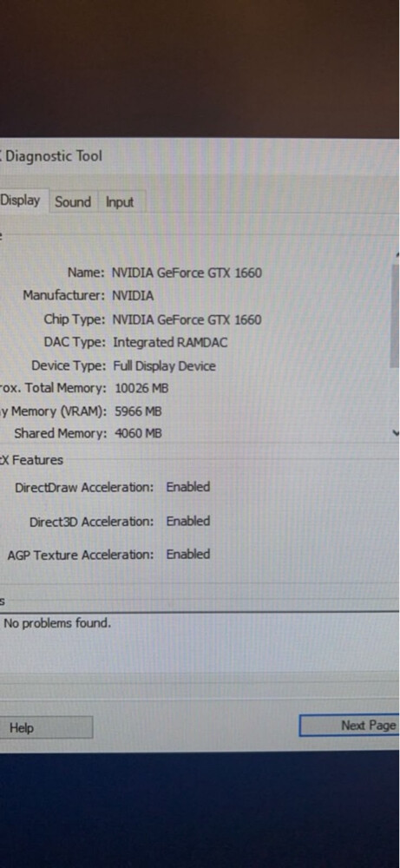Screen dimensions: 400x868
Task: Go to Next Page button
Action: coord(350,725)
